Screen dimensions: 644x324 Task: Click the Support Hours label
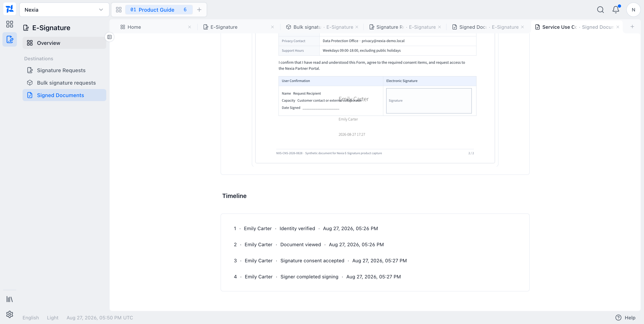point(293,51)
